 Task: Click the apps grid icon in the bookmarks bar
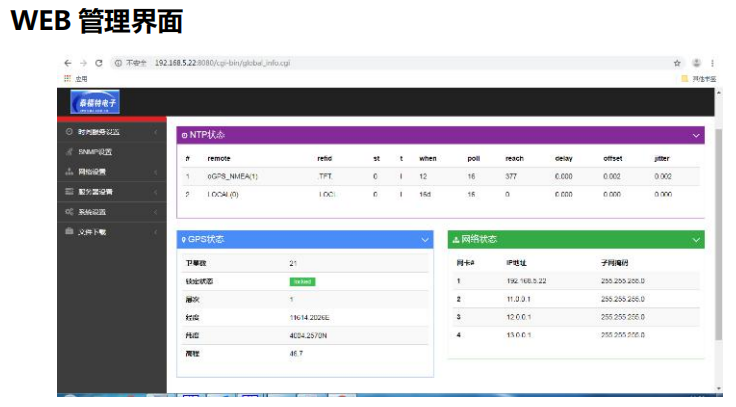click(x=68, y=77)
